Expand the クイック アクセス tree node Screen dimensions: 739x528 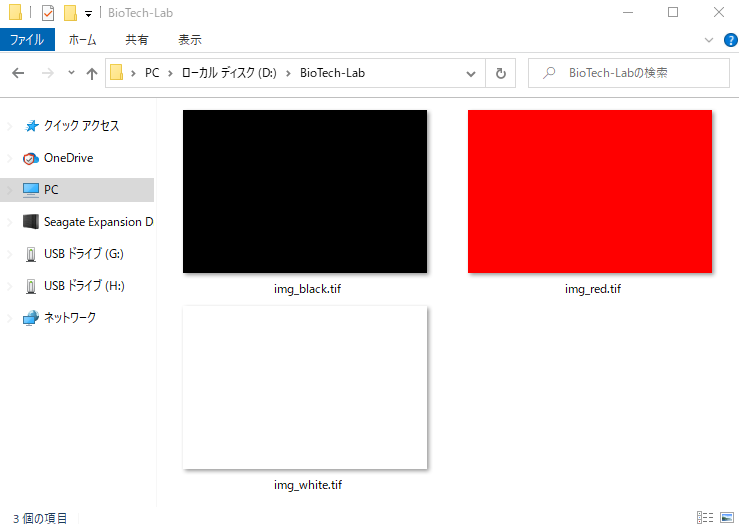(x=9, y=126)
